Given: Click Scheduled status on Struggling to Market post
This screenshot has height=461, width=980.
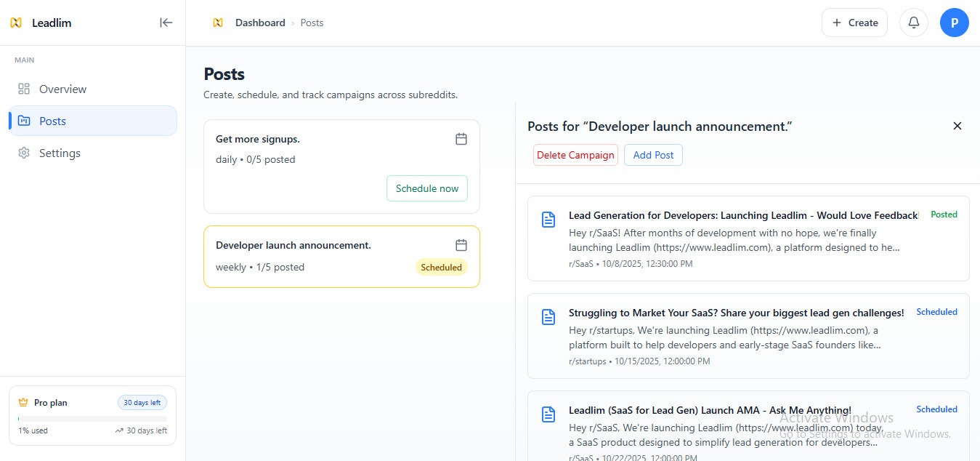Looking at the screenshot, I should point(936,312).
